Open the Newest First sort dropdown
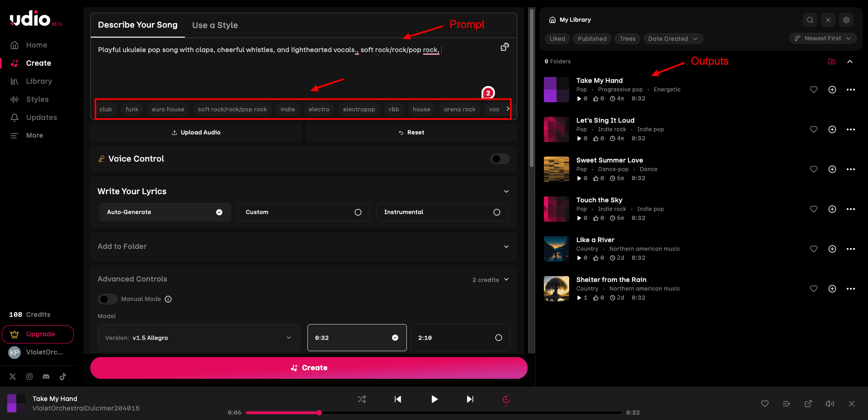 click(x=823, y=38)
